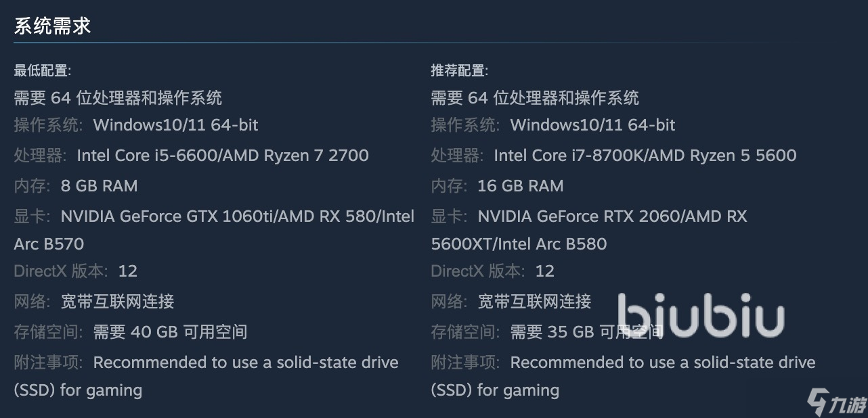Click the 8 GB RAM value
This screenshot has height=418, width=868.
pos(99,186)
